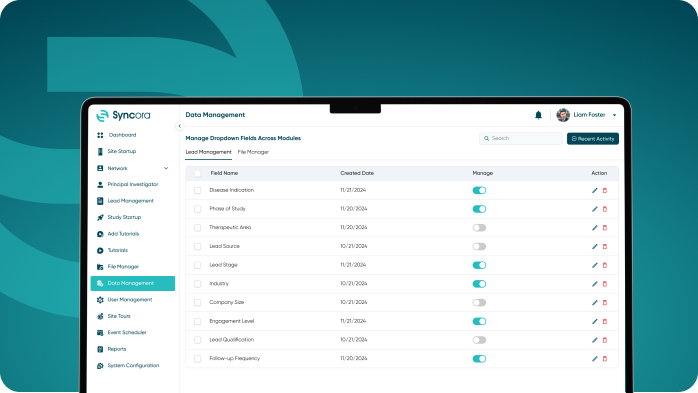Delete the Lead Source field
Image resolution: width=698 pixels, height=393 pixels.
[x=605, y=247]
